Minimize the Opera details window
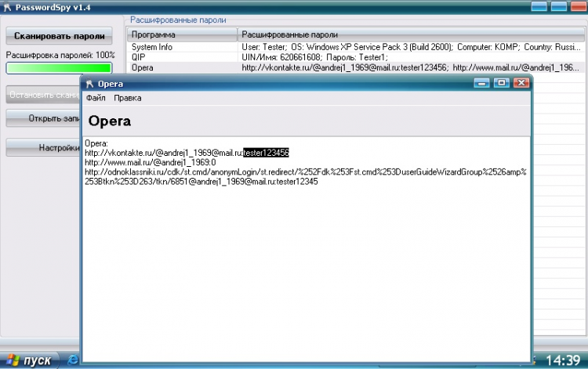The image size is (588, 369). point(481,83)
